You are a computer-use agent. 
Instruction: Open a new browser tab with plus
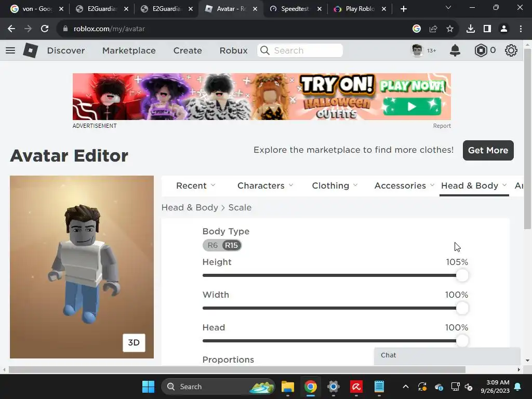coord(403,9)
